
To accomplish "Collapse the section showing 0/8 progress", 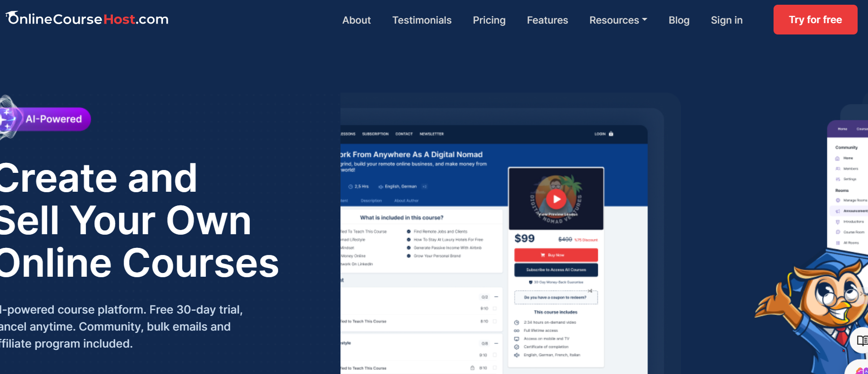I will click(496, 343).
